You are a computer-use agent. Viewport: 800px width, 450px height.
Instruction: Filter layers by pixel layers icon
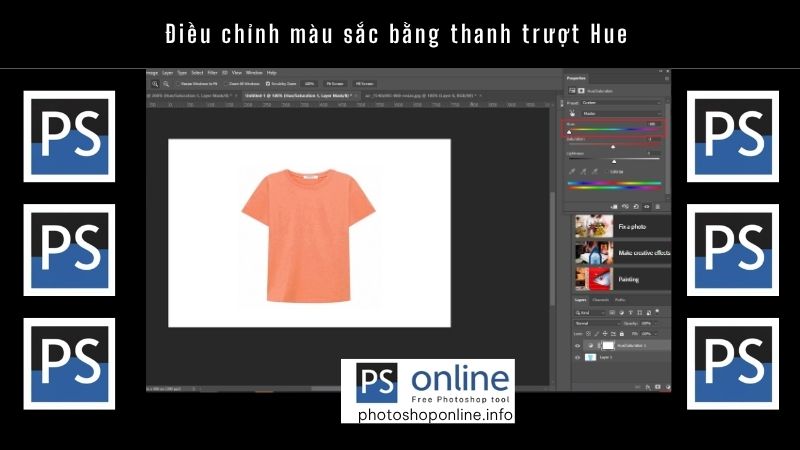click(x=612, y=313)
